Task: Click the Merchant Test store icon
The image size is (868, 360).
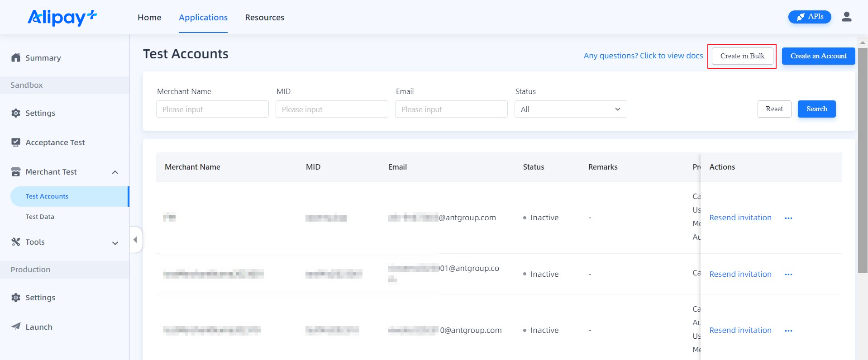Action: (x=16, y=172)
